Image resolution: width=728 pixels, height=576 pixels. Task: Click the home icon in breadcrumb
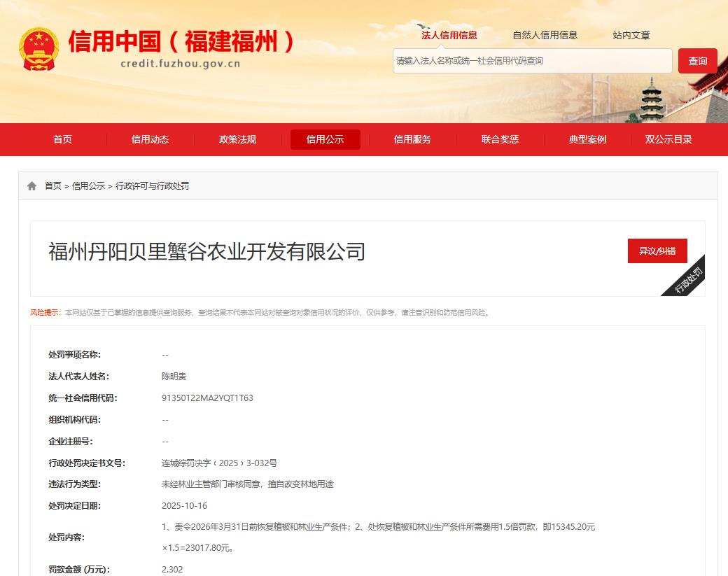pyautogui.click(x=31, y=186)
